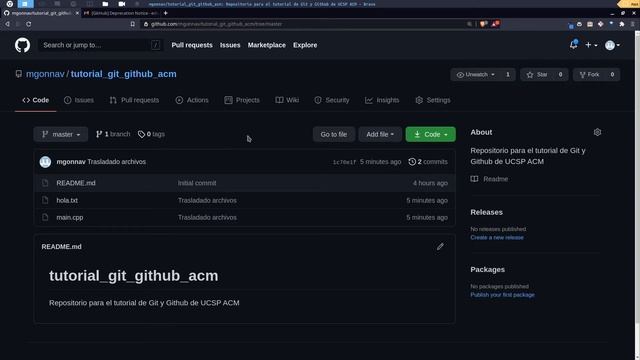Expand the master branch selector
The width and height of the screenshot is (640, 360).
(61, 134)
